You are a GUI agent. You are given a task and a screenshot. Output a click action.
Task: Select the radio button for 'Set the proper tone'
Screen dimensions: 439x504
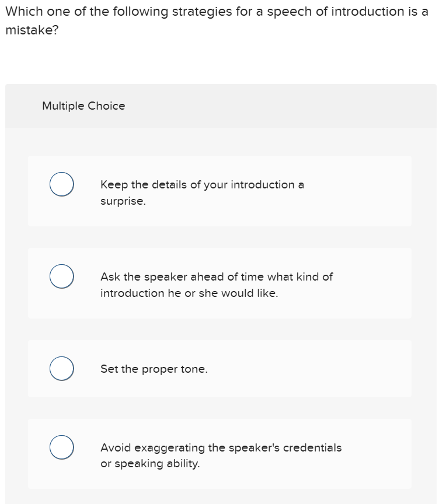[x=61, y=368]
